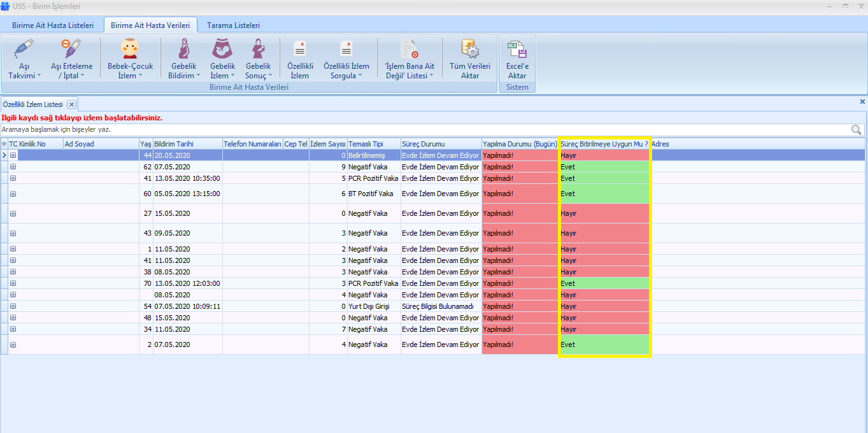Select the Gebelik Bildirim icon
The width and height of the screenshot is (868, 433).
tap(183, 50)
